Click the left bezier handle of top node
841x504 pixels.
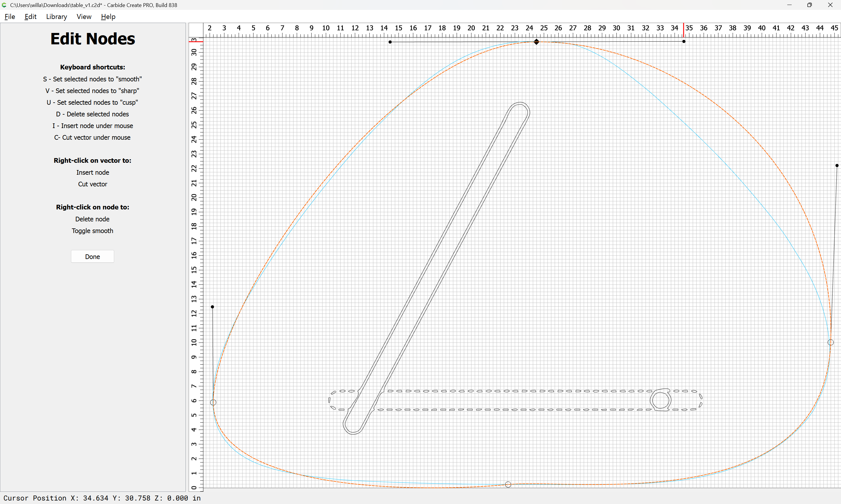[x=390, y=42]
